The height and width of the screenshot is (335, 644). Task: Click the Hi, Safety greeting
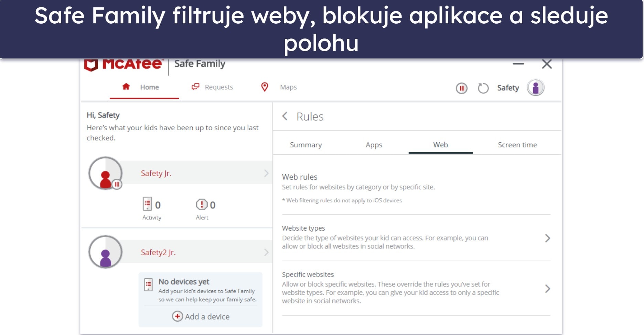(x=103, y=115)
